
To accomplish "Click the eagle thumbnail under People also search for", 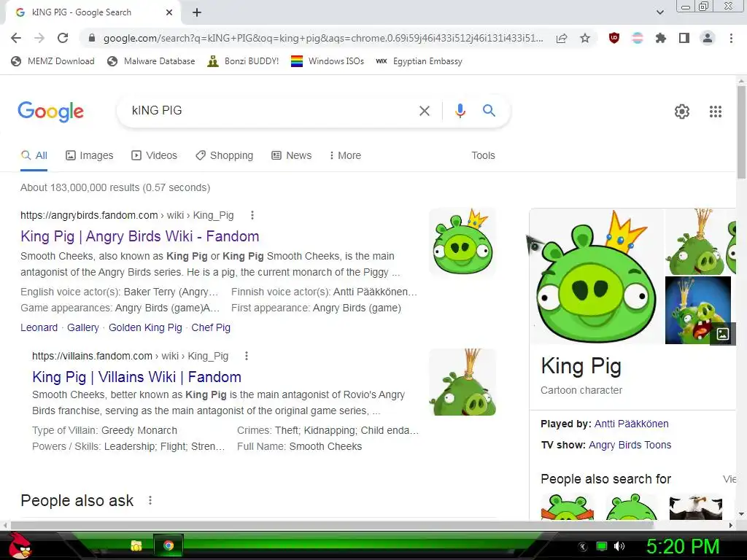I will coord(695,507).
